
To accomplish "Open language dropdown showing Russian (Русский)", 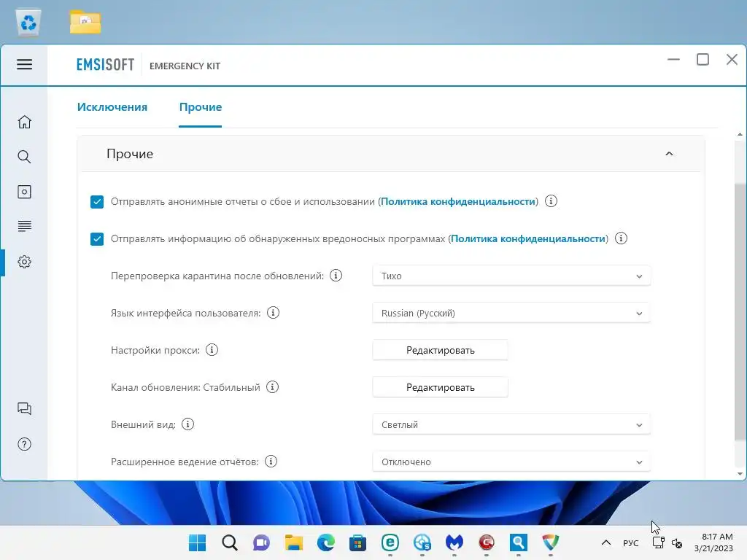I will click(x=511, y=313).
